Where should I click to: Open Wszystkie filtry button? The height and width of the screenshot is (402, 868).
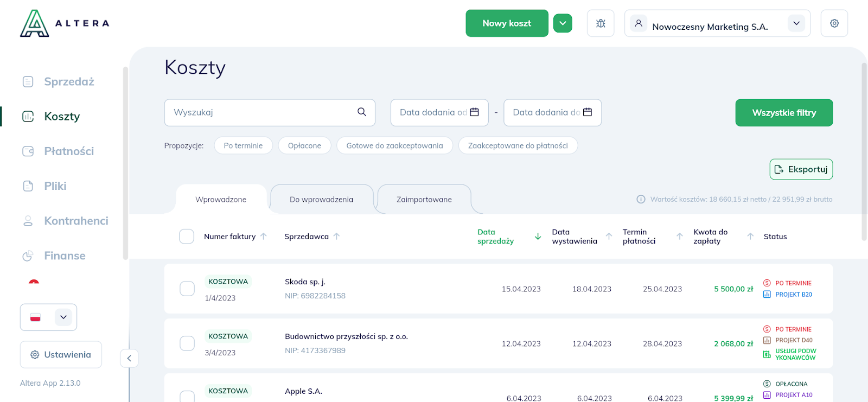[x=784, y=112]
